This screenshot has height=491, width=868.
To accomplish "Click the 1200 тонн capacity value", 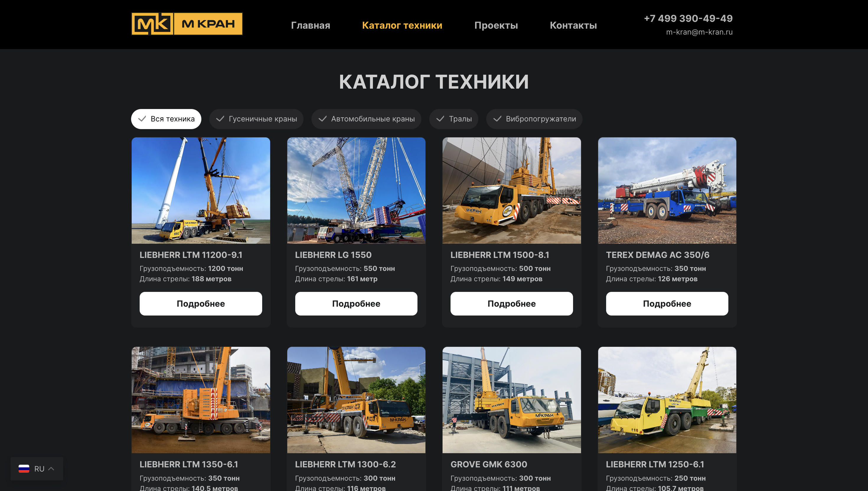I will [x=226, y=269].
